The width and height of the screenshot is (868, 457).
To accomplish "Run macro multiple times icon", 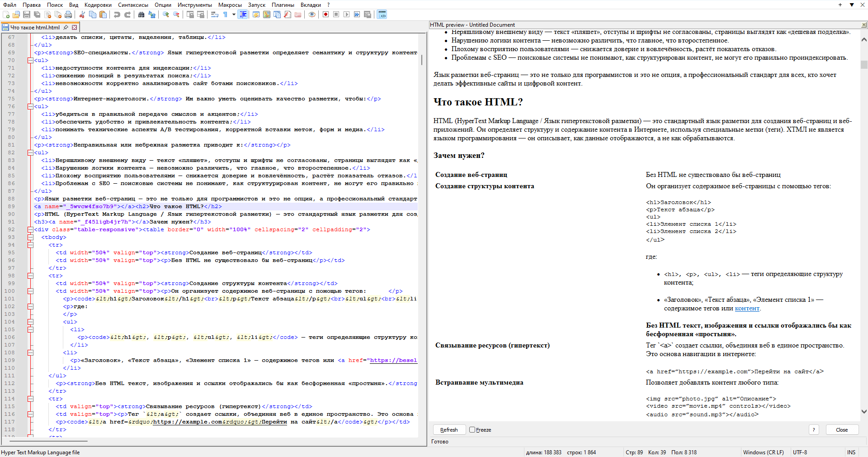I will (357, 14).
